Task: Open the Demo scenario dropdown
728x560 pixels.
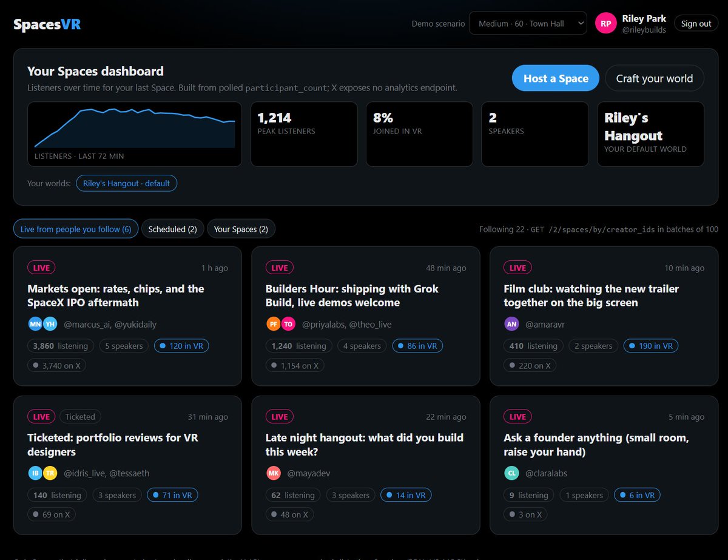Action: pyautogui.click(x=528, y=24)
